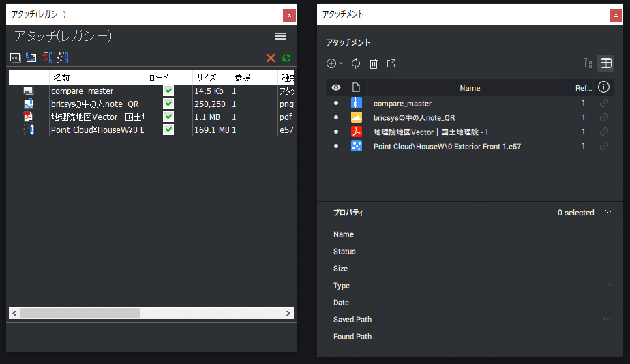Toggle load checkbox for the 1.1 MB pdf row
This screenshot has height=364, width=630.
(x=168, y=117)
